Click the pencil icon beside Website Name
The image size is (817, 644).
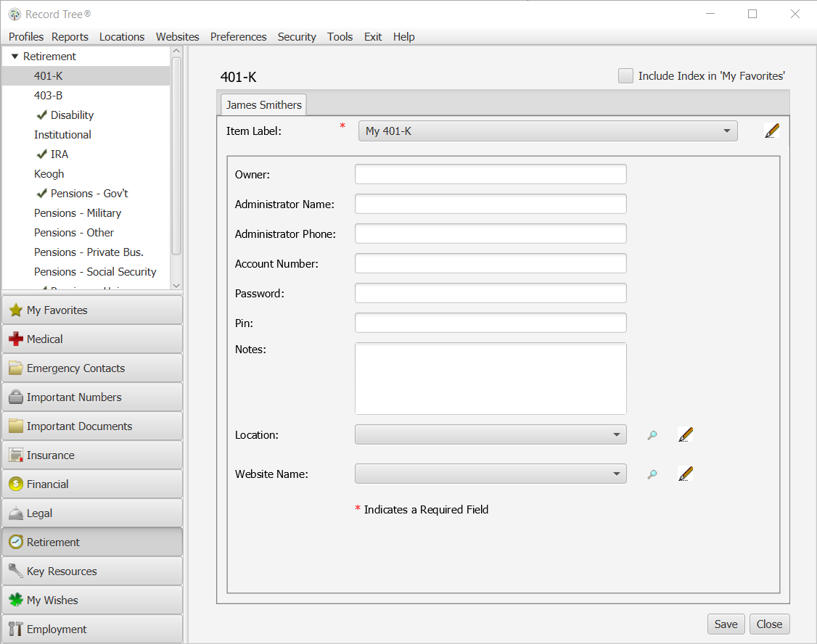coord(685,473)
